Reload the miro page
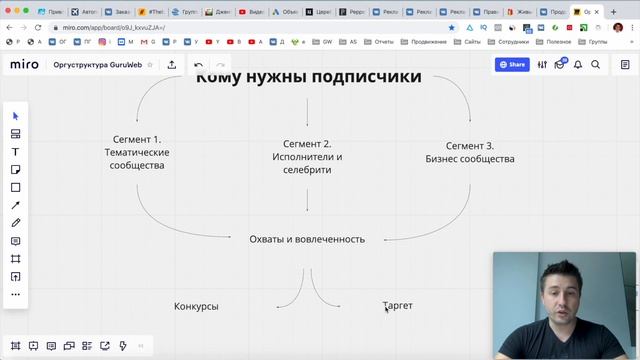The image size is (640, 360). tap(38, 27)
